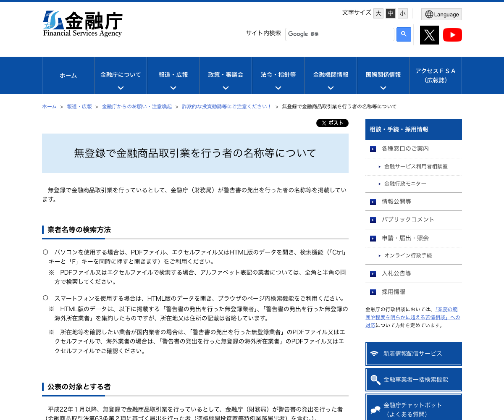This screenshot has width=504, height=420.
Task: Select 報道・広報 navigation label
Action: tap(173, 75)
